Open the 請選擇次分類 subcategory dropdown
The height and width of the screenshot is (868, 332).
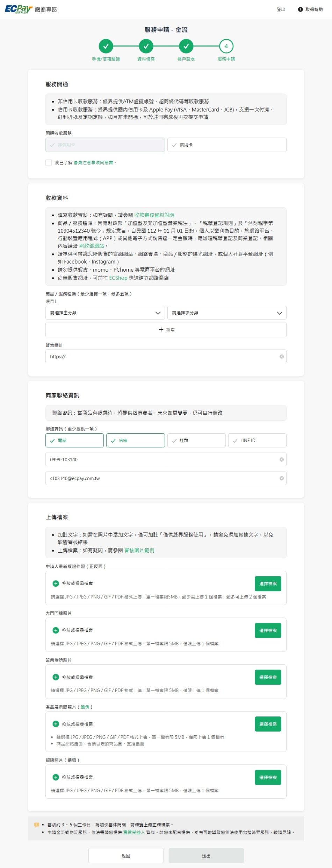tap(227, 313)
